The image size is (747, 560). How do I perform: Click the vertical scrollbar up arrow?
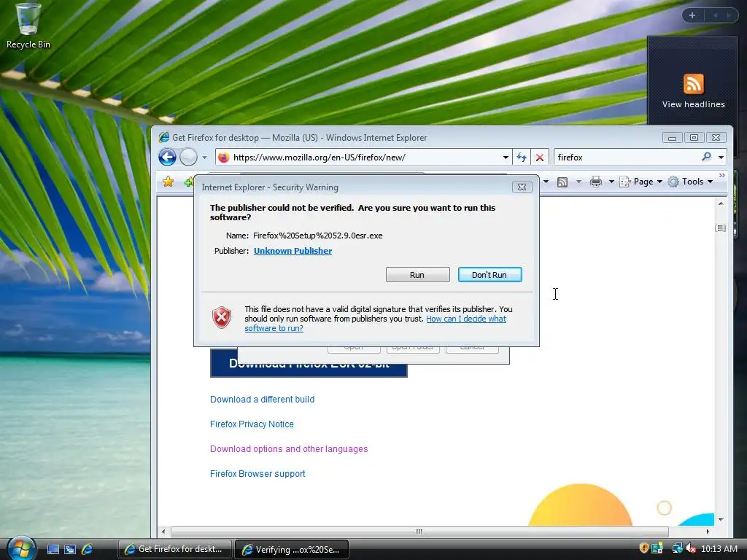coord(721,204)
